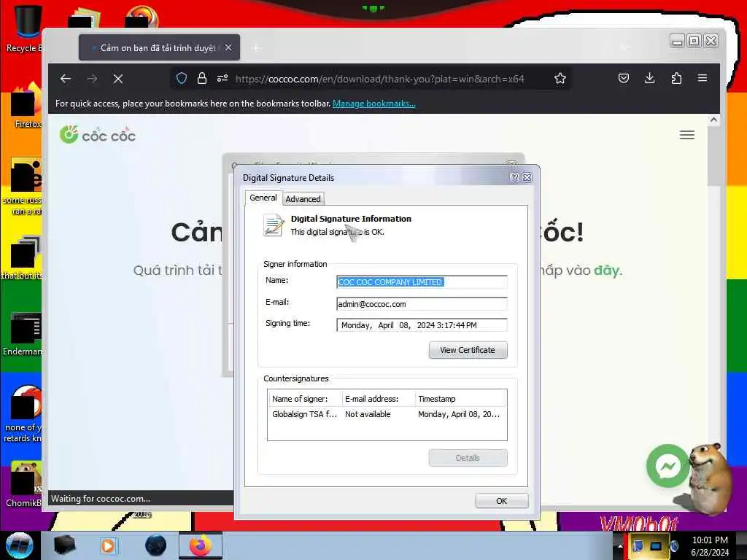Open the Messenger chat bubble
Screen dimensions: 747x560
[x=667, y=466]
